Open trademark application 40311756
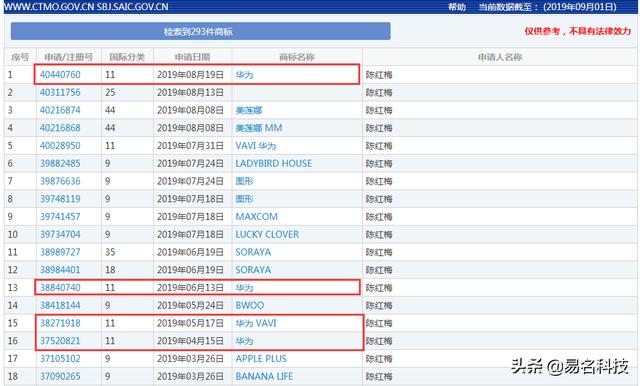Screen dimensions: 640x386 click(x=60, y=93)
